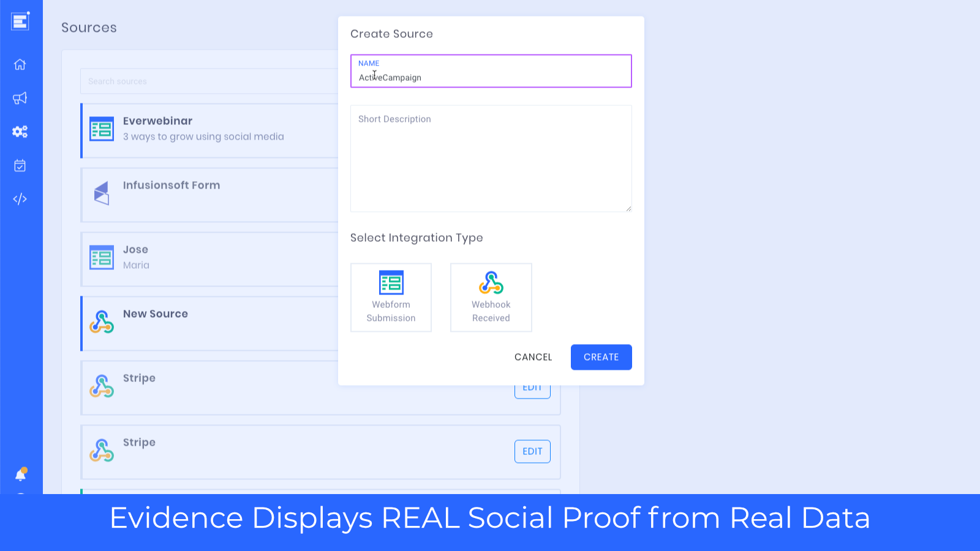Select the 'Maria' description text
This screenshot has width=980, height=551.
[136, 265]
